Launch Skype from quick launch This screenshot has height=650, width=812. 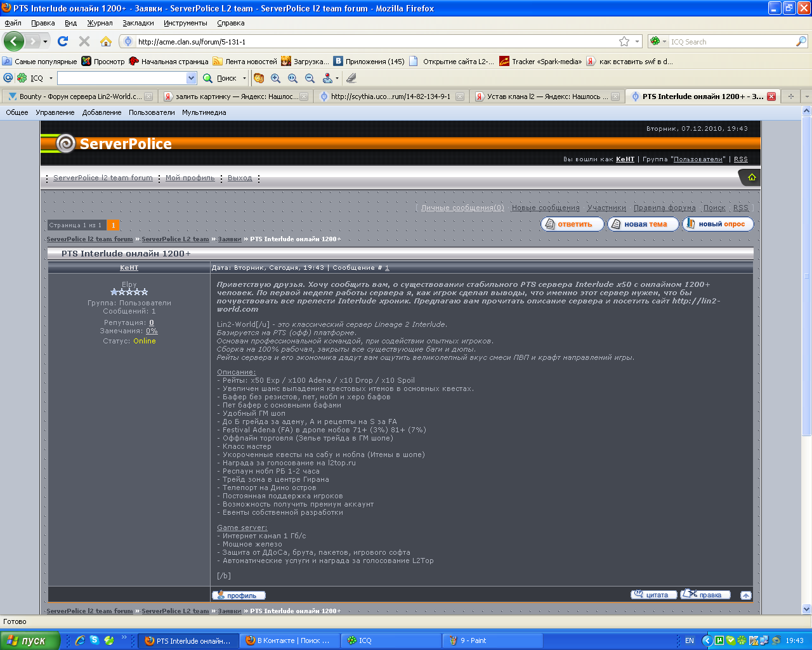click(x=95, y=640)
